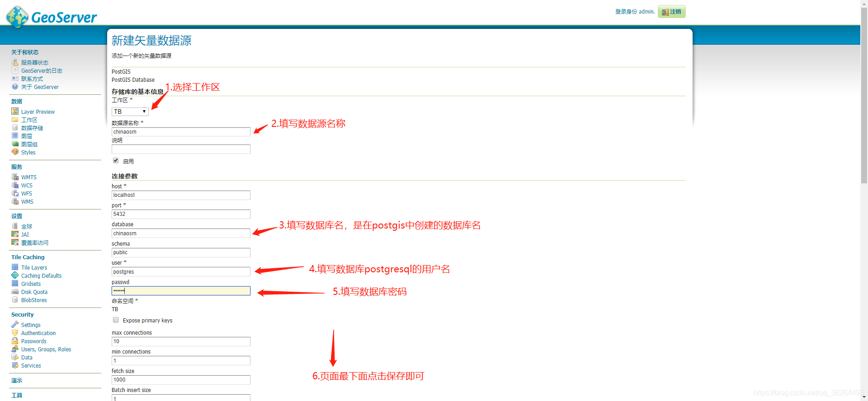Click the max connections input field
The image size is (868, 401).
pyautogui.click(x=181, y=341)
